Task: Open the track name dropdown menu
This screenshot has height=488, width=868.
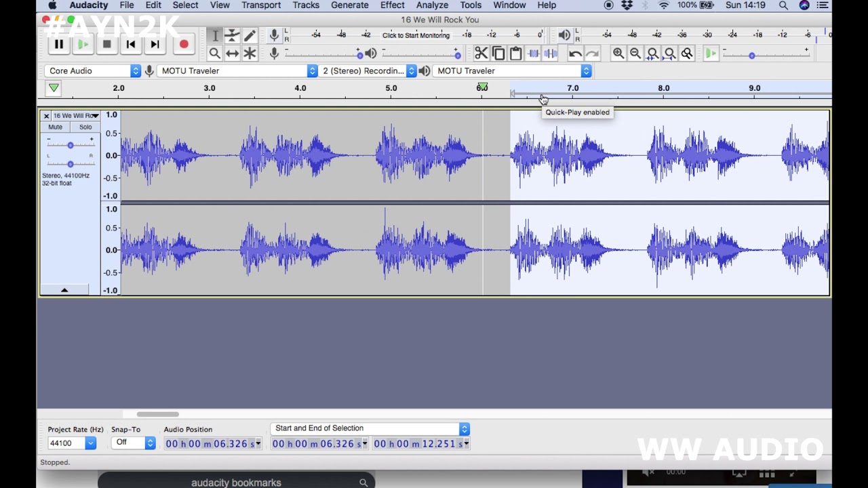Action: (x=76, y=116)
